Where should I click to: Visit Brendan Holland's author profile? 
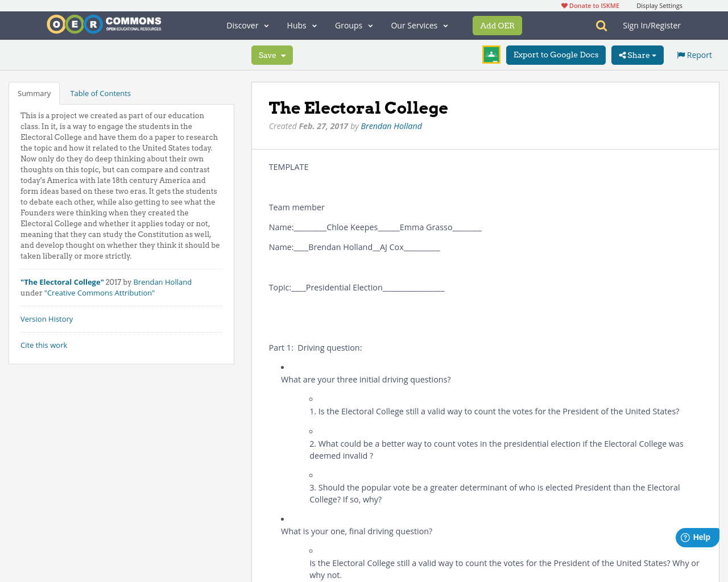pyautogui.click(x=391, y=125)
